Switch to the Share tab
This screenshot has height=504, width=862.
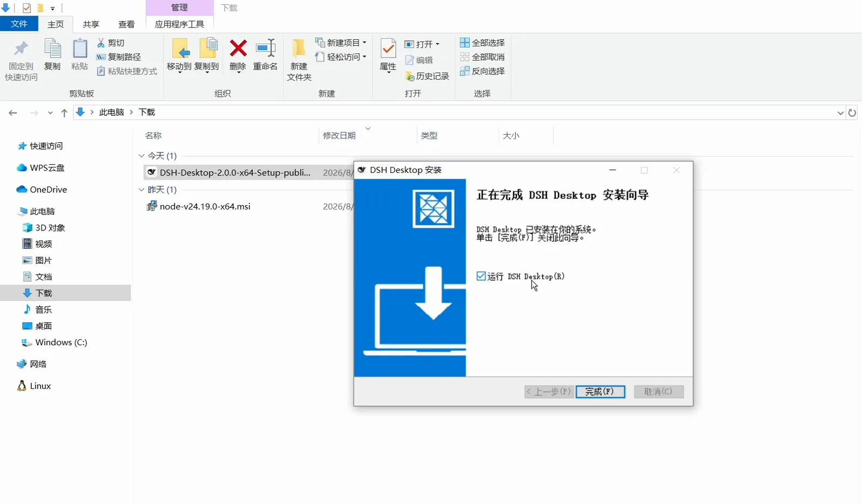click(x=91, y=24)
